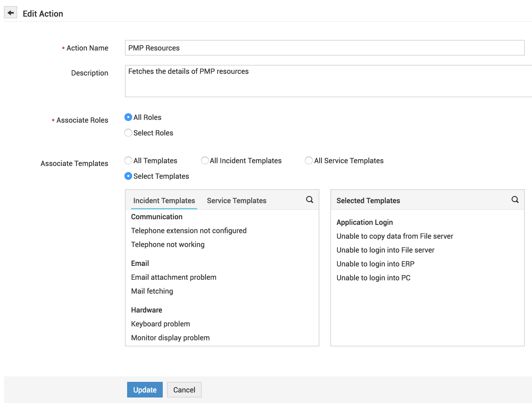Click the Update button
The width and height of the screenshot is (532, 403).
coord(145,390)
